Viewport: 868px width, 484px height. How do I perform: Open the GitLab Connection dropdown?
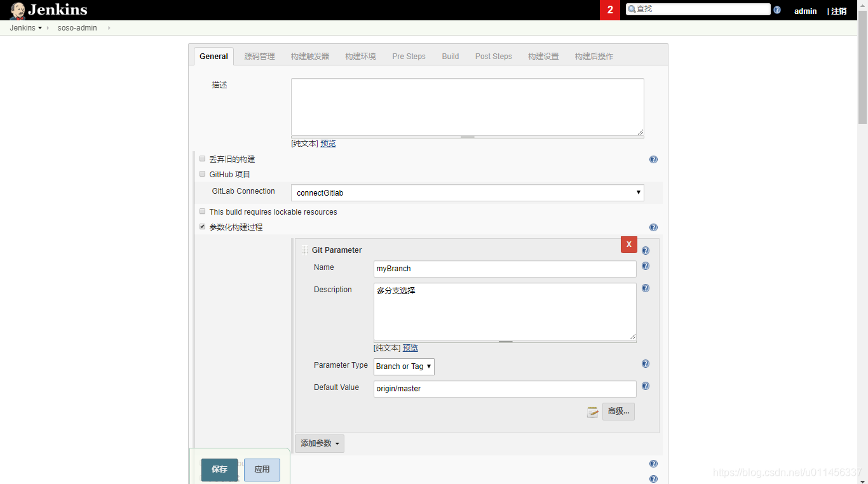pos(468,192)
